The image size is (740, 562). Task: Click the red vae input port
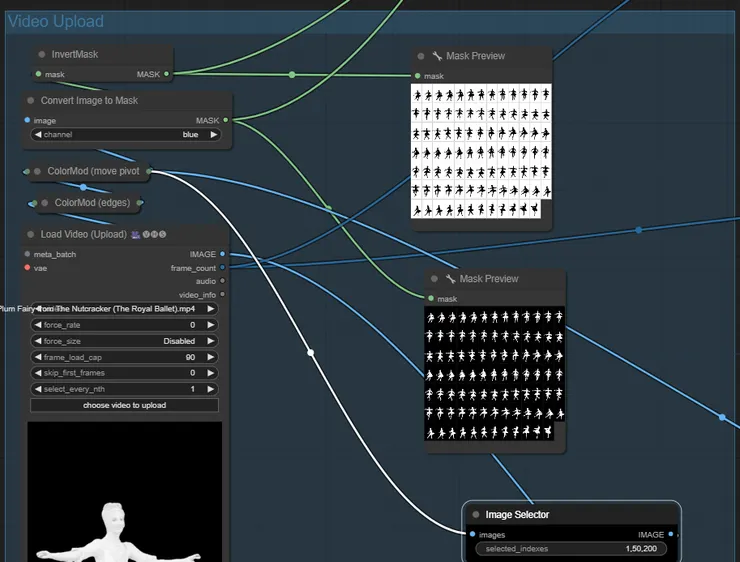pyautogui.click(x=27, y=268)
